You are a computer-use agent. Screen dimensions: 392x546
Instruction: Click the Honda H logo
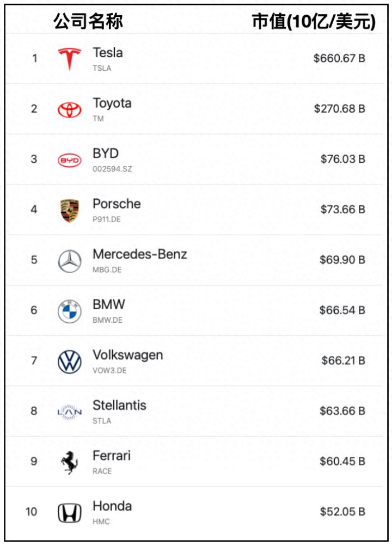pyautogui.click(x=70, y=513)
